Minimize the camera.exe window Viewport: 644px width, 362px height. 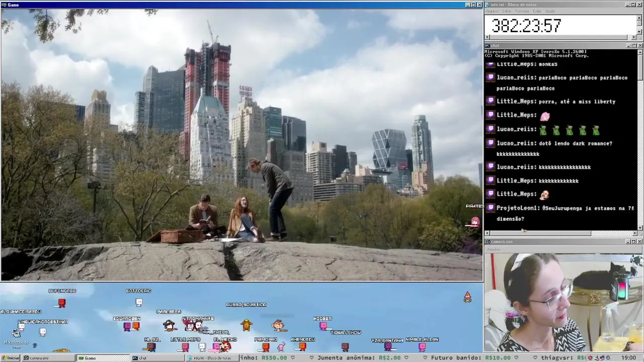pos(628,242)
